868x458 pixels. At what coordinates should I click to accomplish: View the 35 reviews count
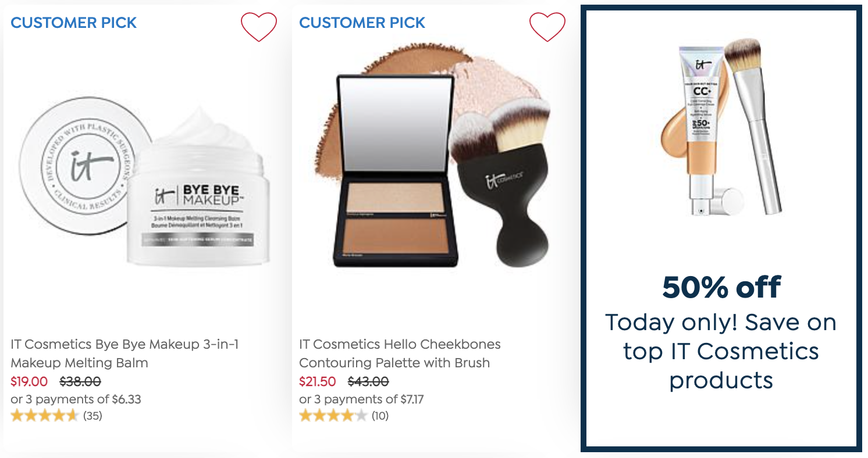pyautogui.click(x=93, y=416)
